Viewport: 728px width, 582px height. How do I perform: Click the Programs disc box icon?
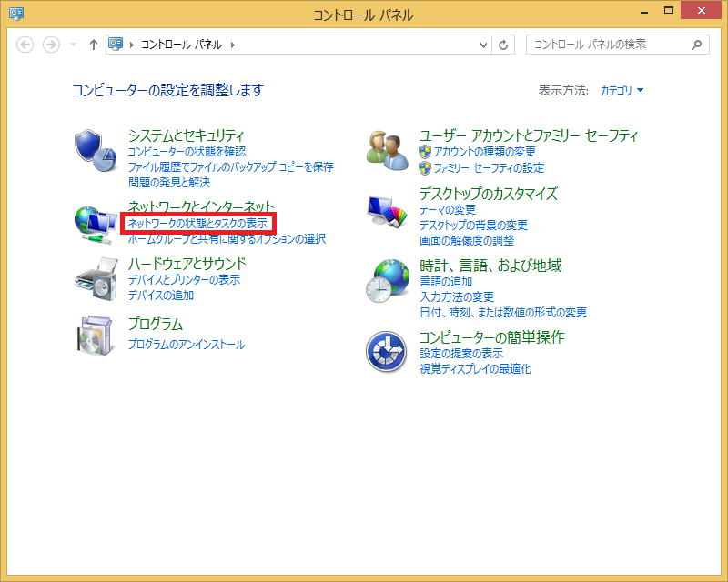[96, 335]
